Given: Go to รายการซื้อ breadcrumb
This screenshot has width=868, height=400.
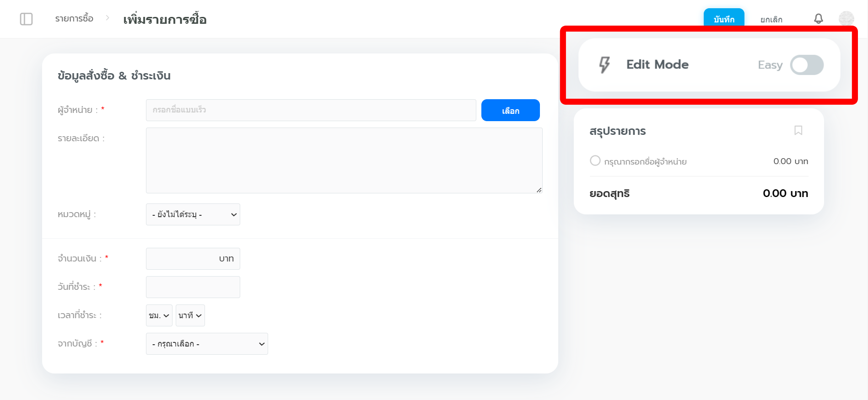Looking at the screenshot, I should (74, 19).
